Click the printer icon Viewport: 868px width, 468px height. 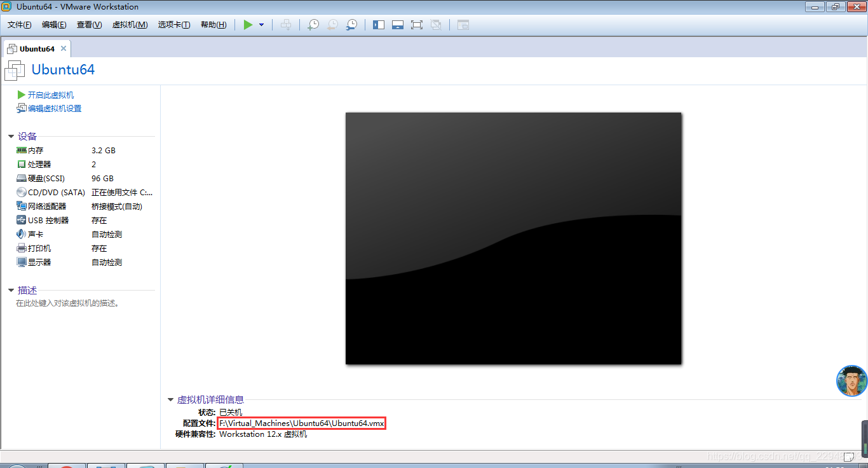(22, 248)
